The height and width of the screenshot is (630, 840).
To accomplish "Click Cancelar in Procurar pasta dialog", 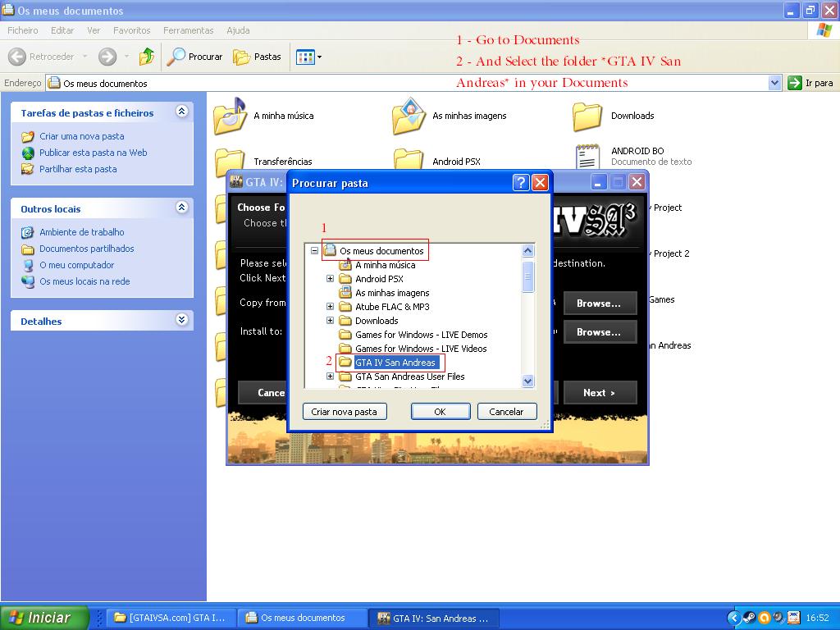I will 507,412.
